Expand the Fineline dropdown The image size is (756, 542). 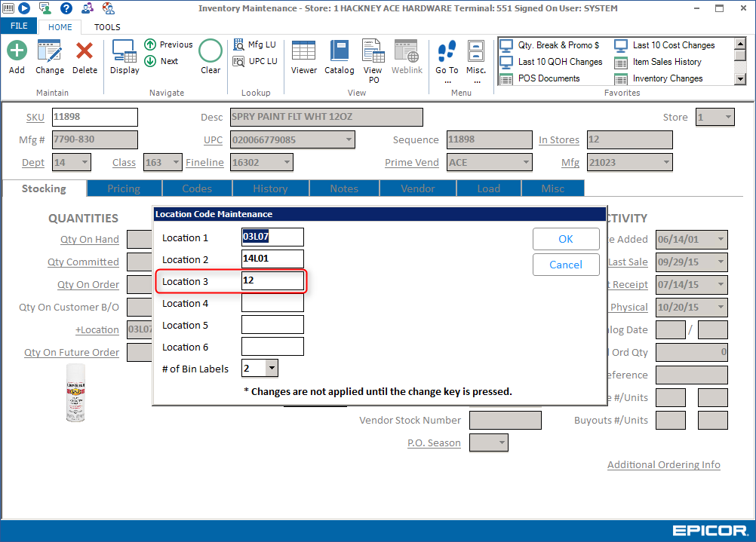tap(287, 162)
